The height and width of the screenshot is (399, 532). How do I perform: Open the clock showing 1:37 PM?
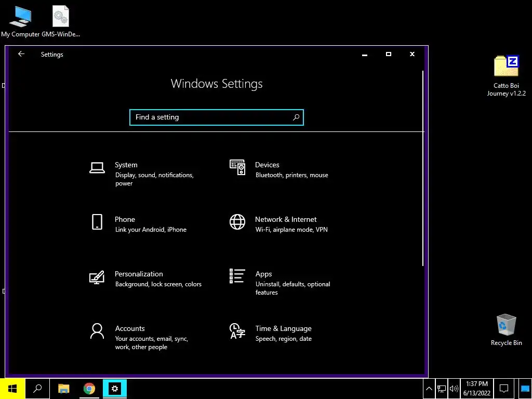(477, 389)
